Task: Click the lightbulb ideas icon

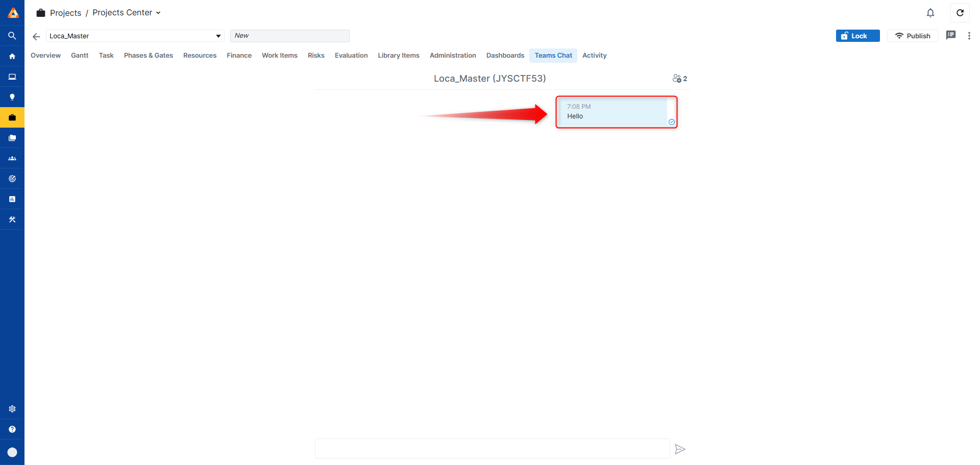Action: tap(12, 97)
